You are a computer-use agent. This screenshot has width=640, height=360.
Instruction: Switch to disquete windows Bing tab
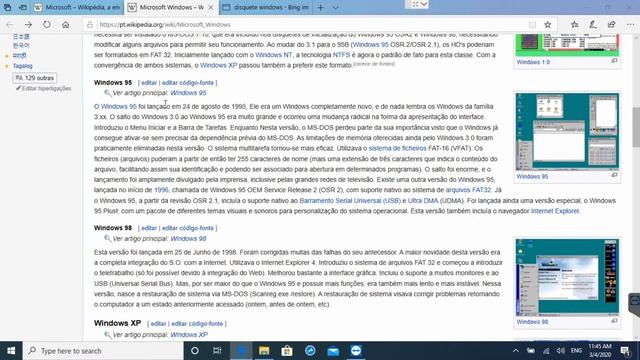(265, 7)
